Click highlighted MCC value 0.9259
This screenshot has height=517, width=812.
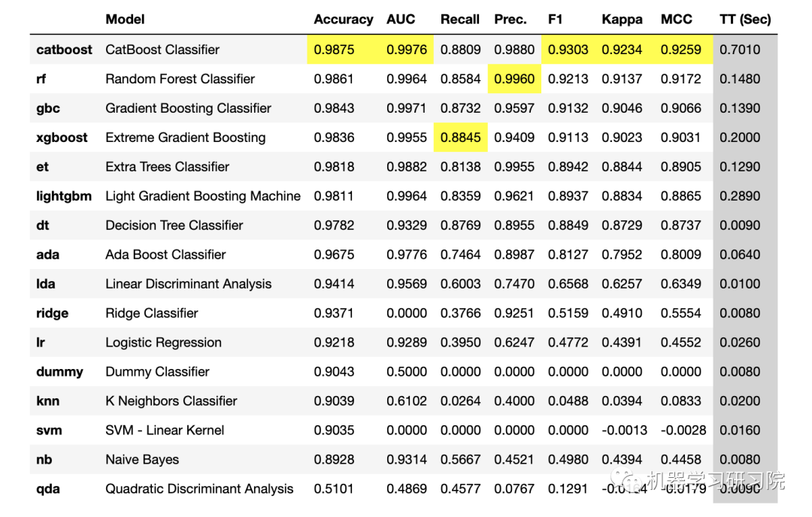(x=681, y=50)
